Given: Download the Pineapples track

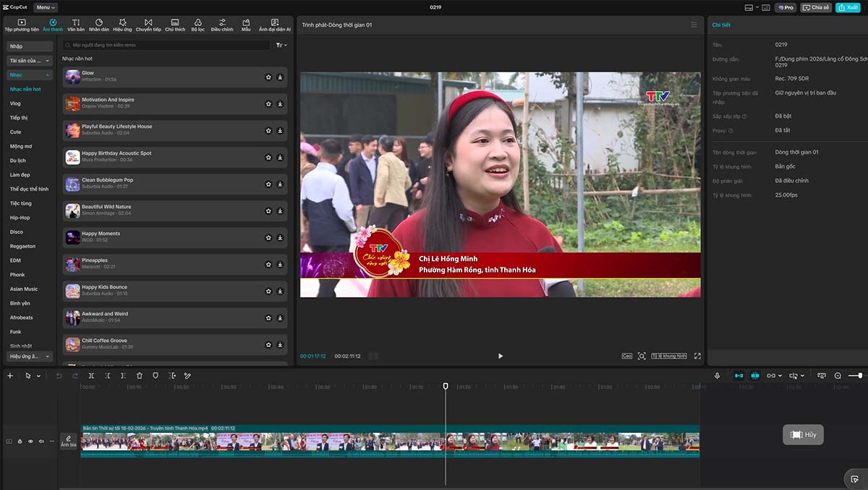Looking at the screenshot, I should (x=280, y=264).
